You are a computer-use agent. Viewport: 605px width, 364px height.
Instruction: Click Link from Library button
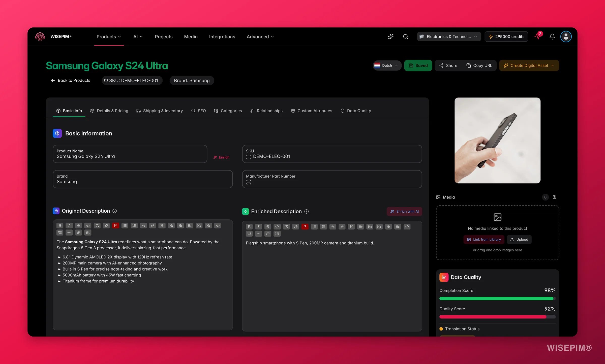coord(484,240)
